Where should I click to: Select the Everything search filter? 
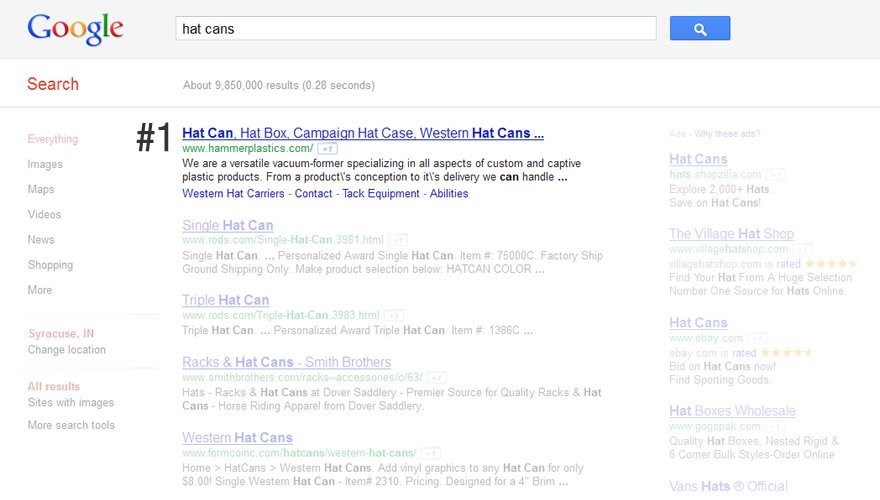pyautogui.click(x=53, y=139)
